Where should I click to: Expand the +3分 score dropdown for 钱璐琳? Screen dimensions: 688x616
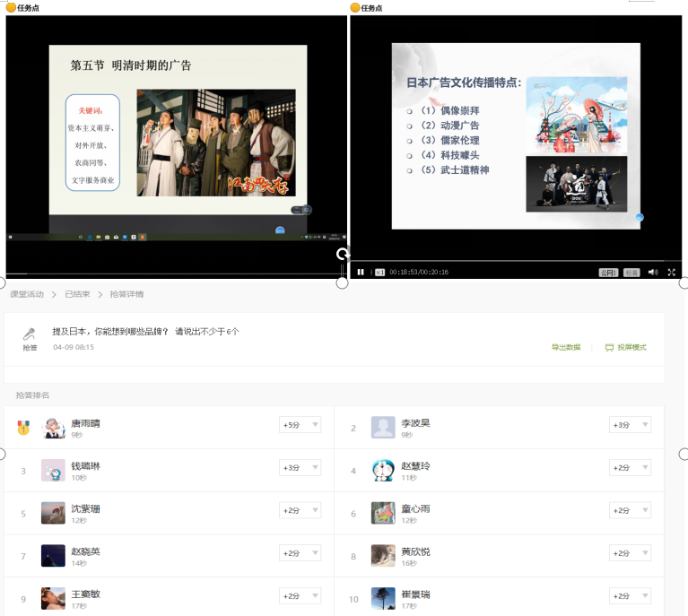pos(300,467)
